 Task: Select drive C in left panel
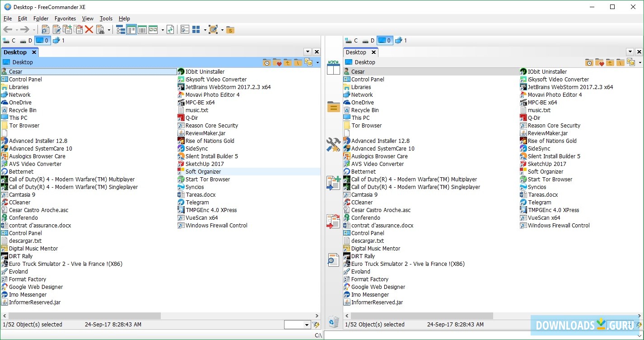point(9,41)
